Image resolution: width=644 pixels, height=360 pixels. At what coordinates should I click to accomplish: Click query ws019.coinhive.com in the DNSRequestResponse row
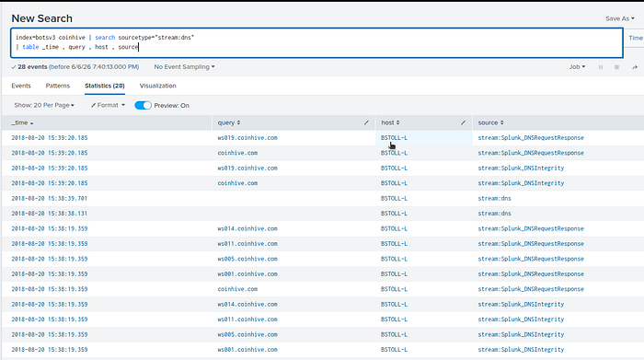click(x=247, y=138)
